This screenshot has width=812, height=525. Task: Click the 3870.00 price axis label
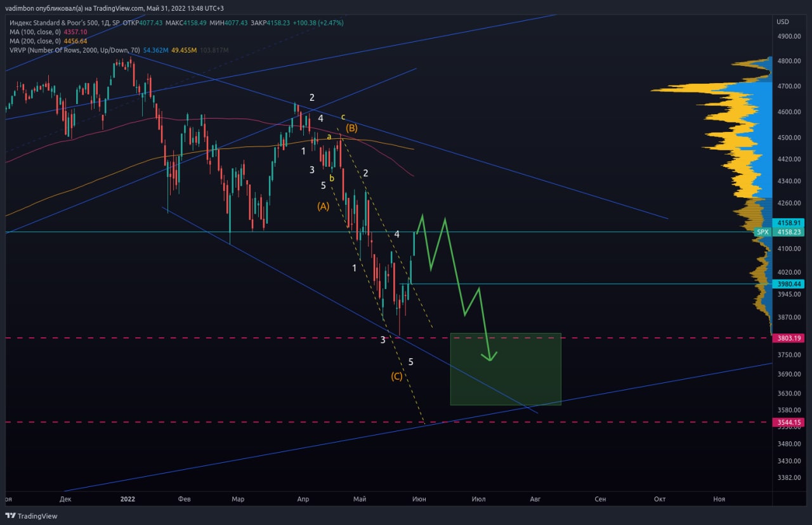click(789, 317)
